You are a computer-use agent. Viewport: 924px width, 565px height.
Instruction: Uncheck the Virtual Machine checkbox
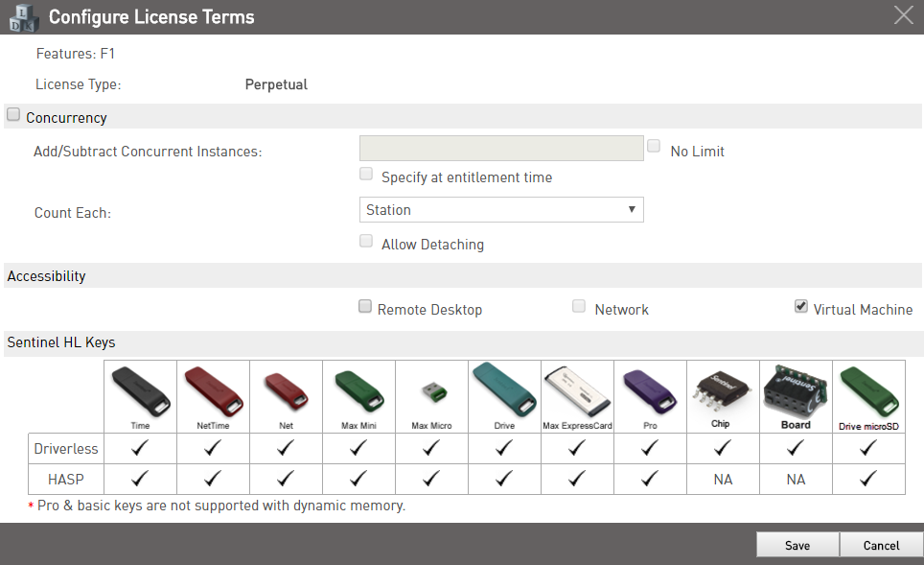pos(801,307)
